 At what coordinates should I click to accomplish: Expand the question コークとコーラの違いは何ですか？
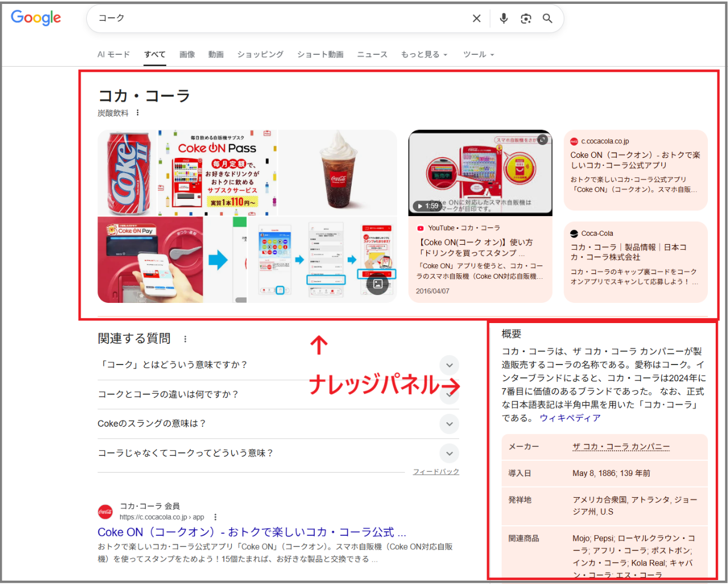(449, 394)
